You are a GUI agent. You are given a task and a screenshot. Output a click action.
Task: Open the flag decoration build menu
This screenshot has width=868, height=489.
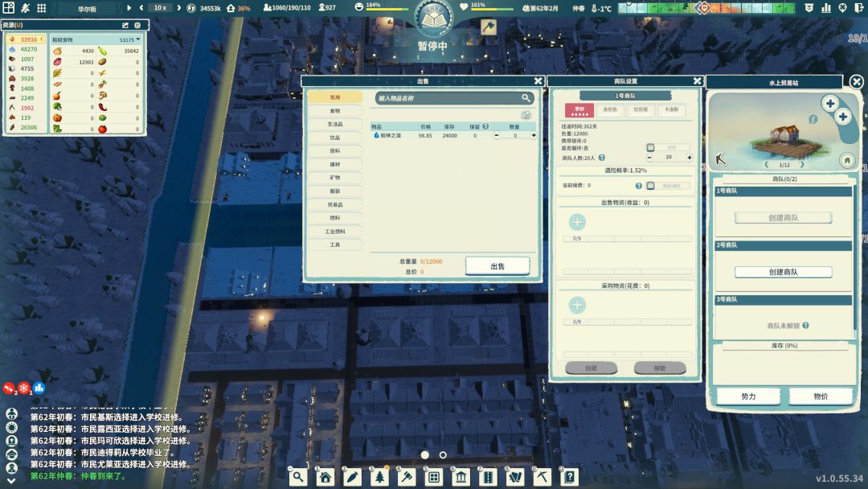[x=515, y=477]
